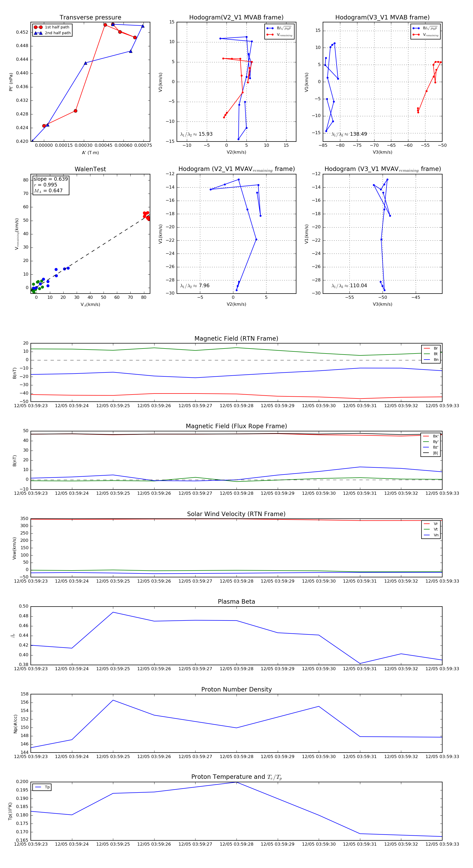The height and width of the screenshot is (868, 473).
Task: Select the 'Br' legend entry
Action: pos(431,349)
